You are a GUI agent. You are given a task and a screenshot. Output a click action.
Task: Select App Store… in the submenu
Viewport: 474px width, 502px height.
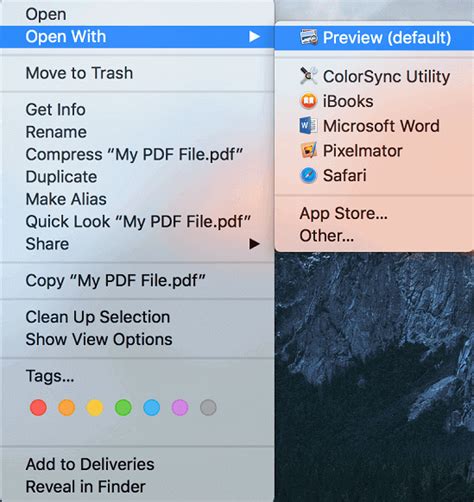tap(374, 213)
